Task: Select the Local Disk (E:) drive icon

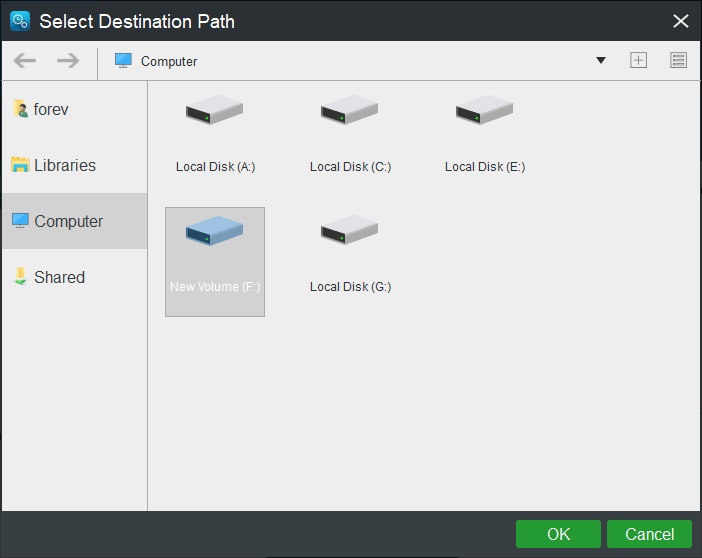Action: point(484,110)
